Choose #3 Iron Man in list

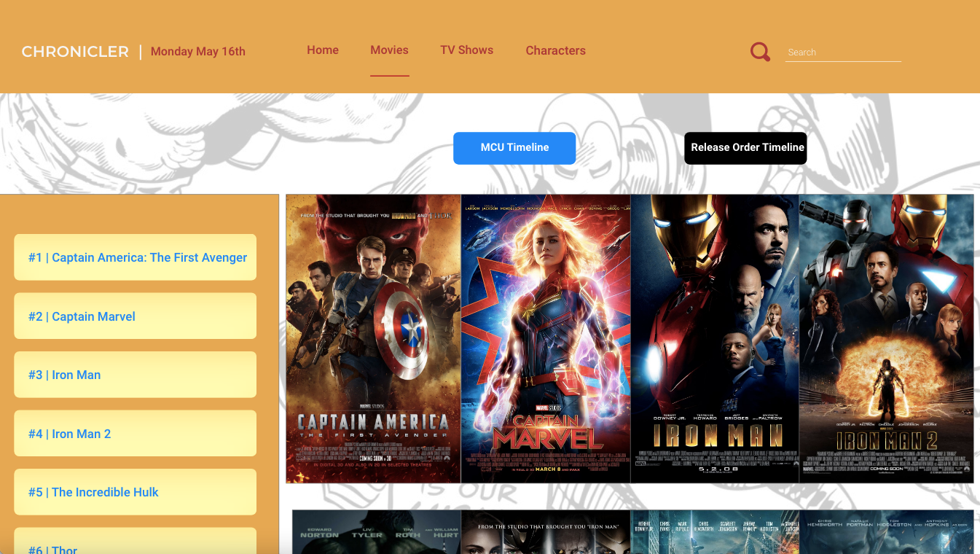tap(136, 375)
